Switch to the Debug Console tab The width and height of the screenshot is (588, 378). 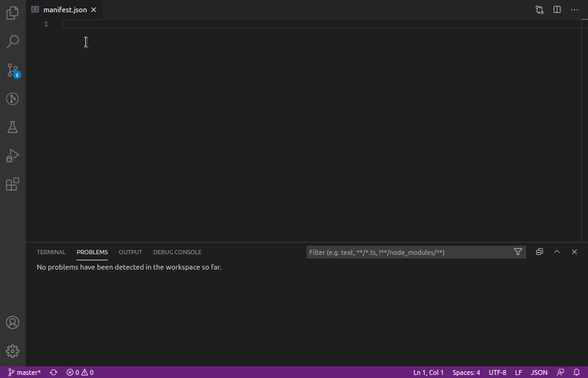click(177, 252)
